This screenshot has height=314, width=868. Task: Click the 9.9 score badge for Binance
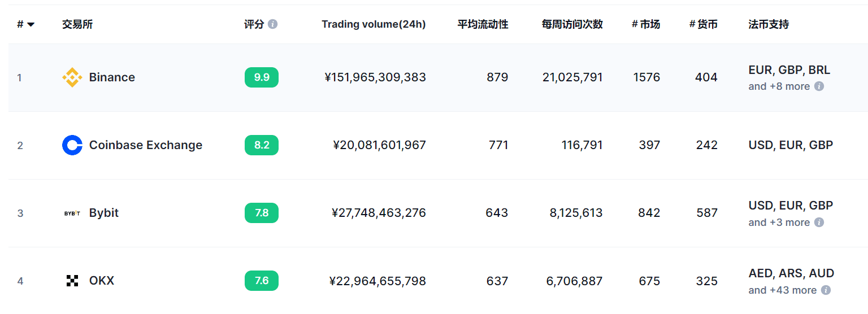point(262,77)
